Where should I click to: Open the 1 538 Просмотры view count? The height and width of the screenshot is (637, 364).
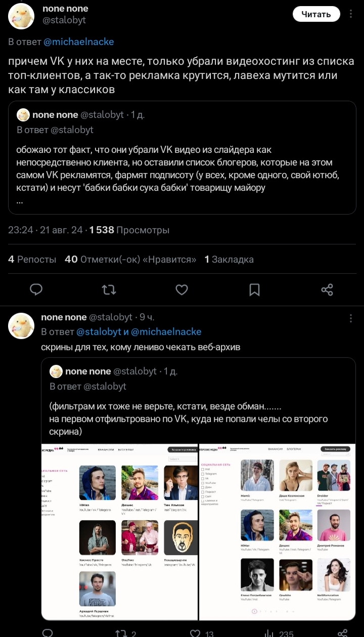point(129,230)
